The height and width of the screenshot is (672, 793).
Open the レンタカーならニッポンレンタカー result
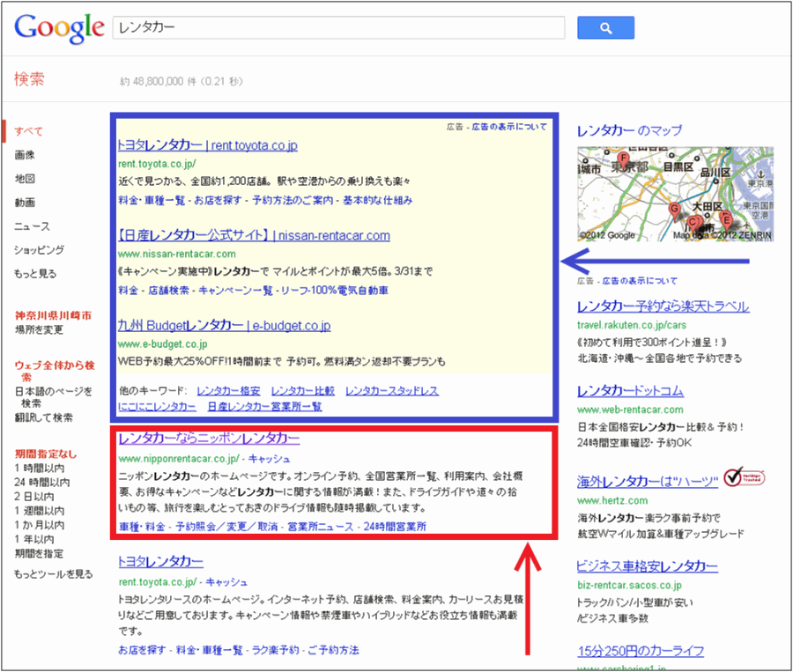pos(209,439)
